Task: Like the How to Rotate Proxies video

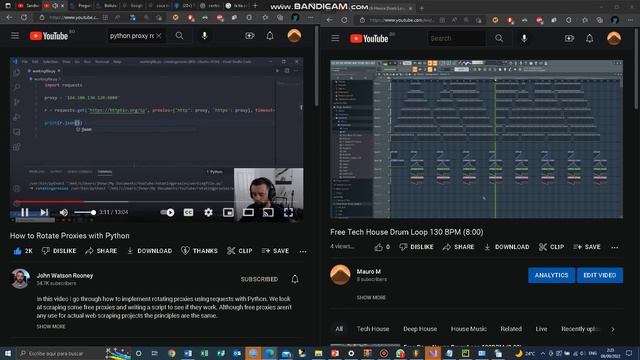Action: click(22, 251)
